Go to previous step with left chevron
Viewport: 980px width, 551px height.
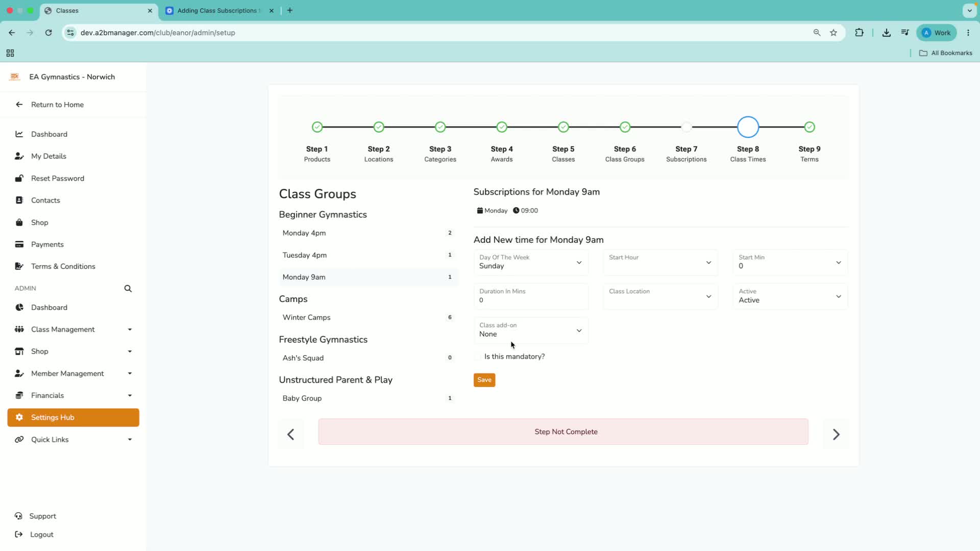(291, 434)
